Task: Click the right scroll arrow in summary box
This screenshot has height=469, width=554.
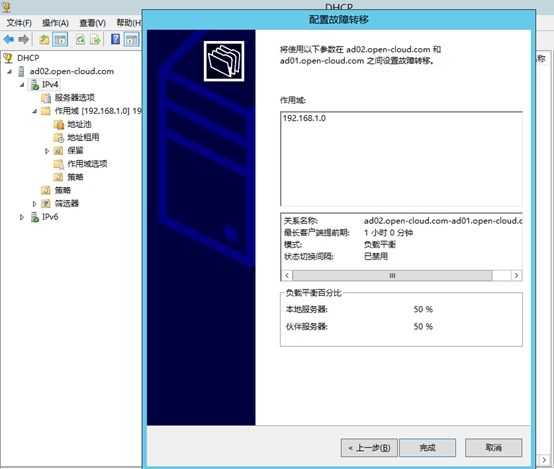Action: pyautogui.click(x=517, y=276)
